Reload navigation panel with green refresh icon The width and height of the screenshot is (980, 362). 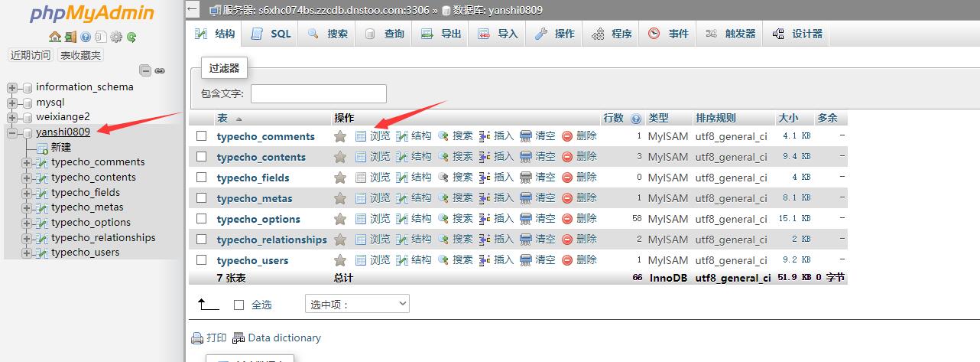[x=131, y=37]
